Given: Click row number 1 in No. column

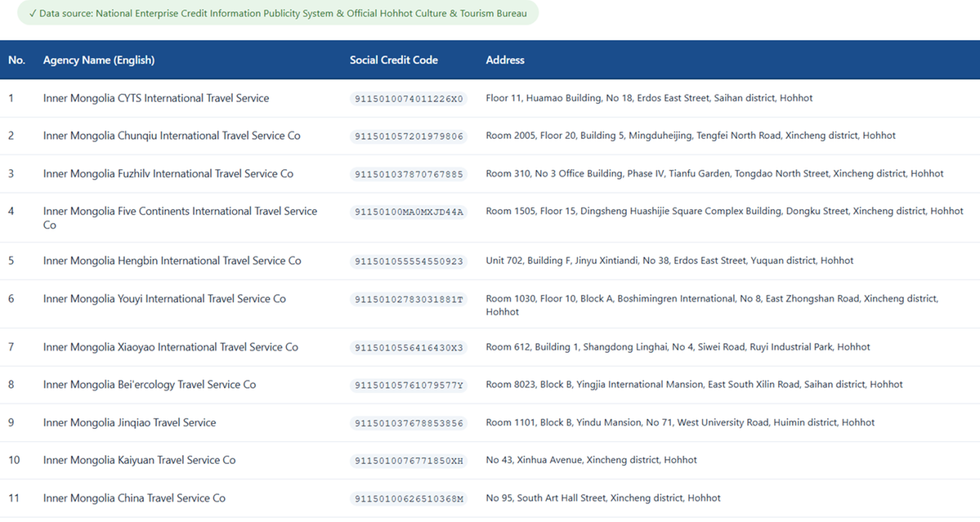Looking at the screenshot, I should point(11,98).
